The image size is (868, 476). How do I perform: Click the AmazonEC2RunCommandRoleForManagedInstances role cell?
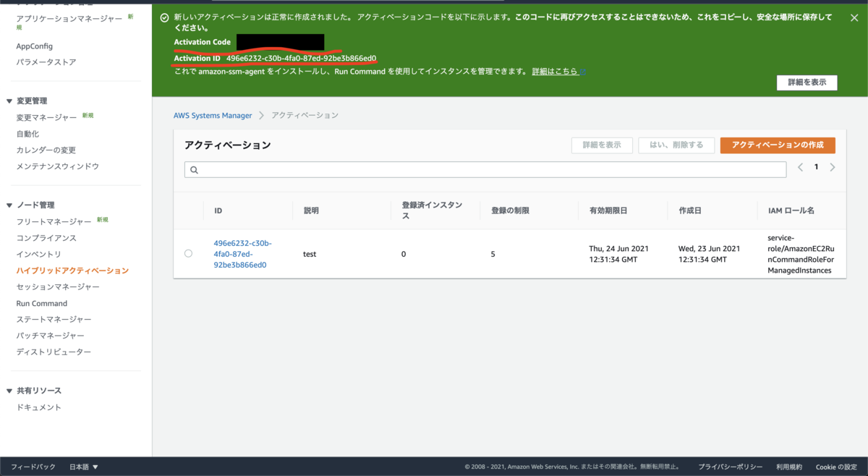(801, 254)
